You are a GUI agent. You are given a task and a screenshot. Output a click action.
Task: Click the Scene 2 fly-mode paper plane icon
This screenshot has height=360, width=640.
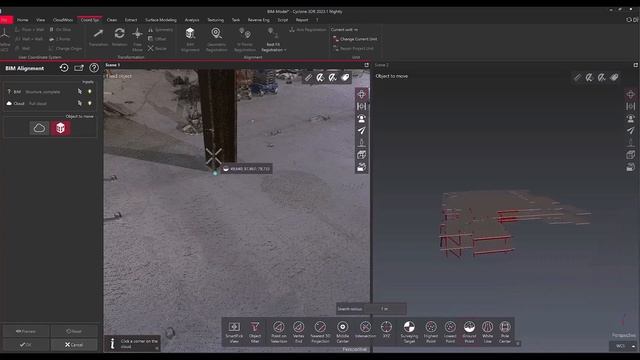point(631,131)
